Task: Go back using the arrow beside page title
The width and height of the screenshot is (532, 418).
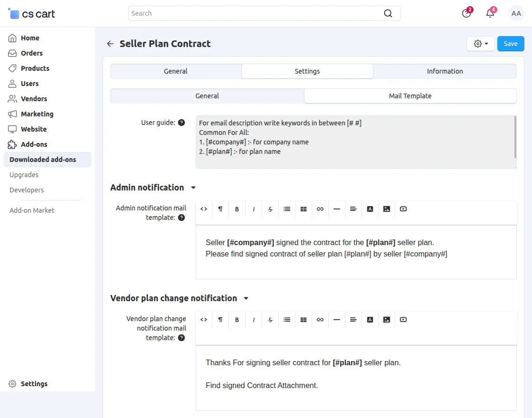Action: tap(110, 43)
